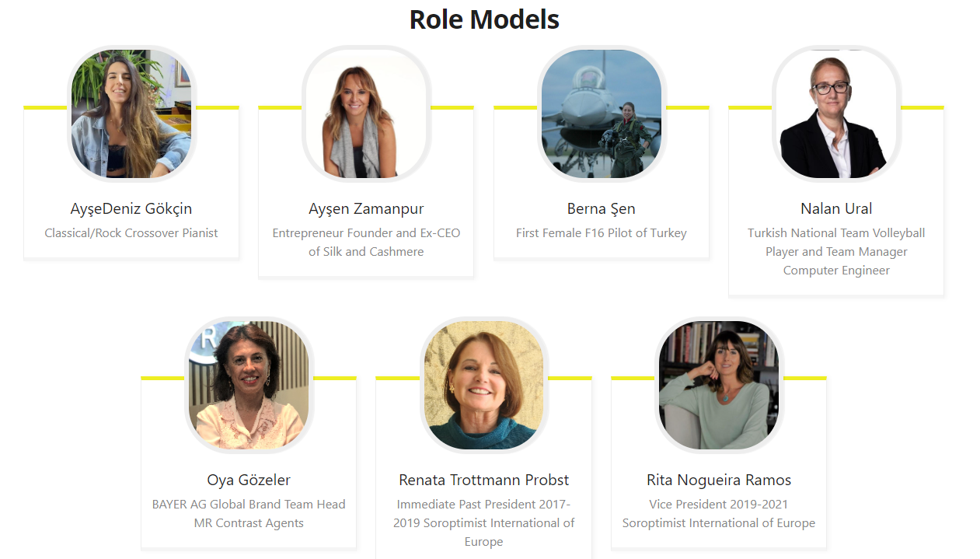Open the Renata Trottmann Probst name link

pos(484,480)
